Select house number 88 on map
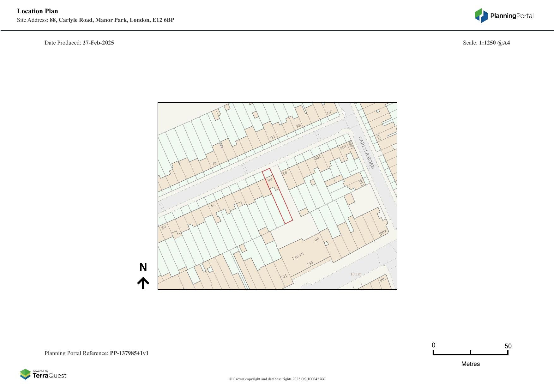Screen dimensions: 554x392 click(270, 180)
